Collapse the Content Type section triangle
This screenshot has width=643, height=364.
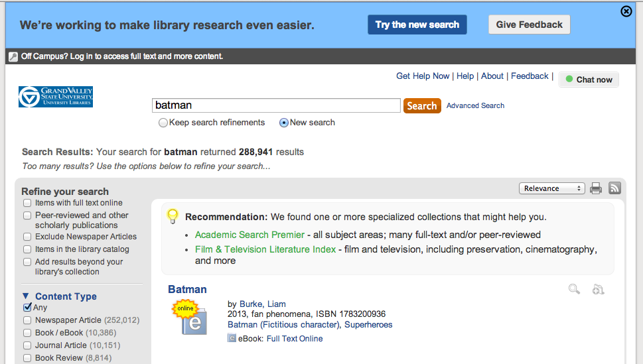tap(26, 296)
